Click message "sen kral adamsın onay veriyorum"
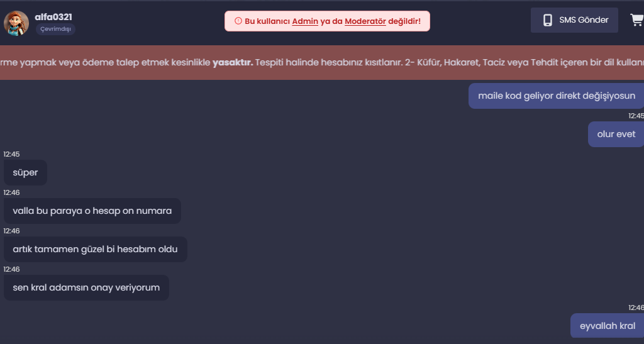 [86, 288]
